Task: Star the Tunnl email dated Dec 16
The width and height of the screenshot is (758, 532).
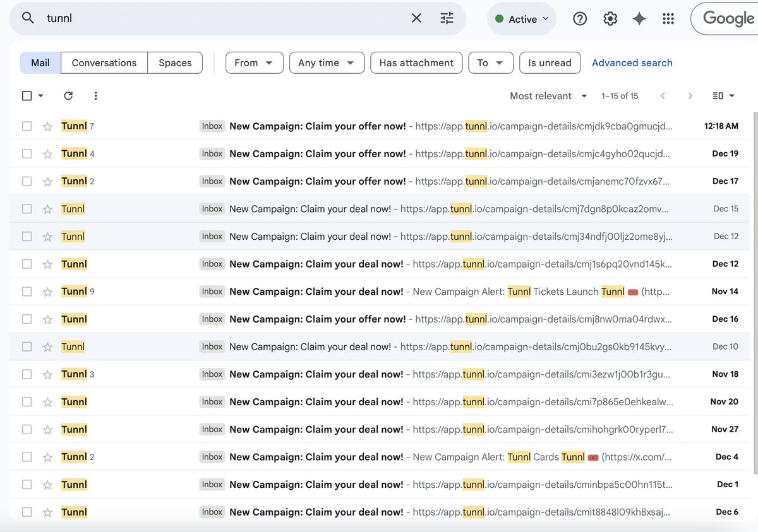Action: click(x=47, y=319)
